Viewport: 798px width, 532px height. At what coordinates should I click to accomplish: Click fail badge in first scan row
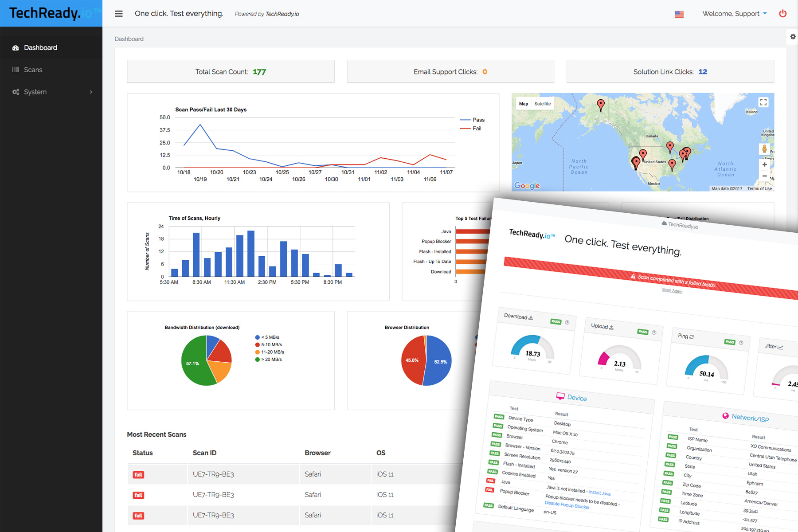coord(138,475)
